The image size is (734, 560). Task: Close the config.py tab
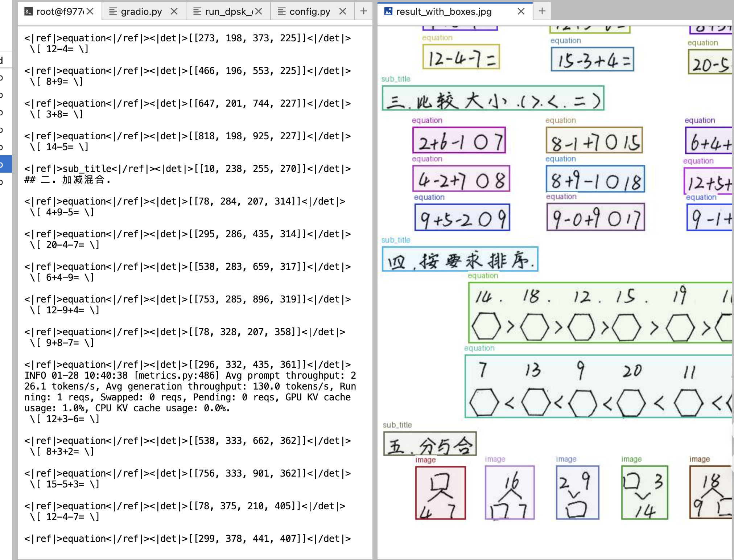pyautogui.click(x=343, y=12)
